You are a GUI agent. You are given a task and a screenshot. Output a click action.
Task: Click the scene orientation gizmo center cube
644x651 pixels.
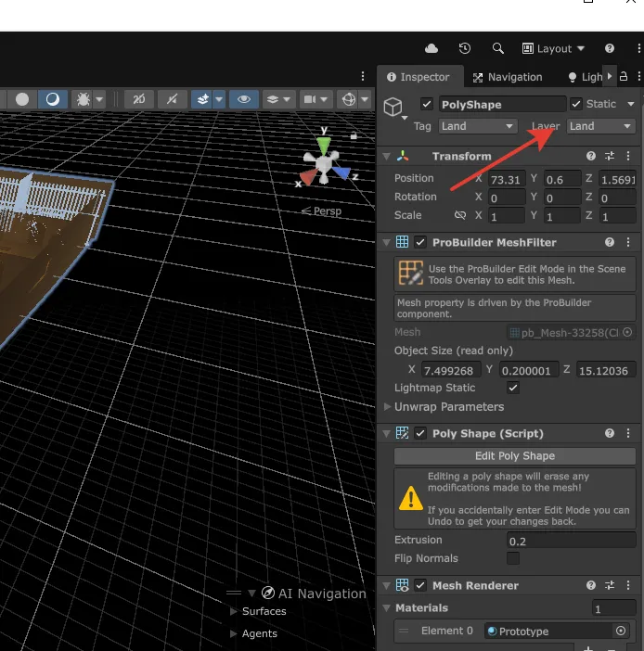click(x=323, y=165)
